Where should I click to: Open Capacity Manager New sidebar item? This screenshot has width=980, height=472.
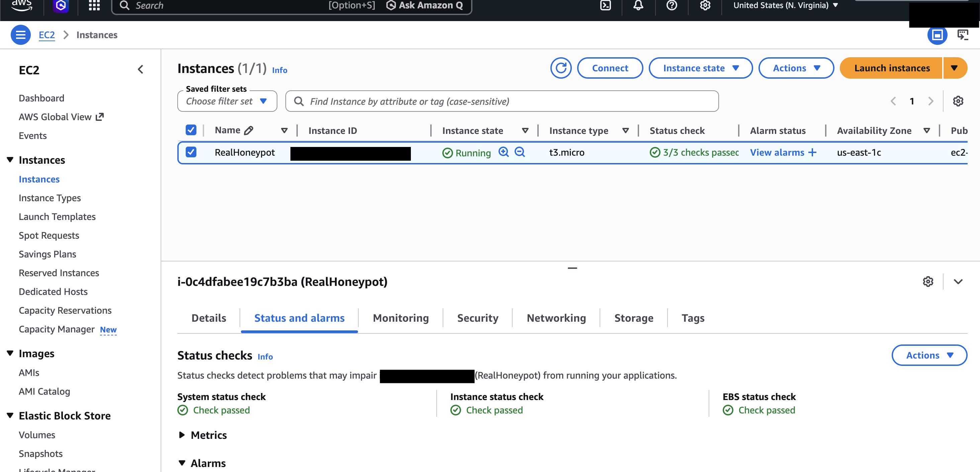tap(68, 329)
